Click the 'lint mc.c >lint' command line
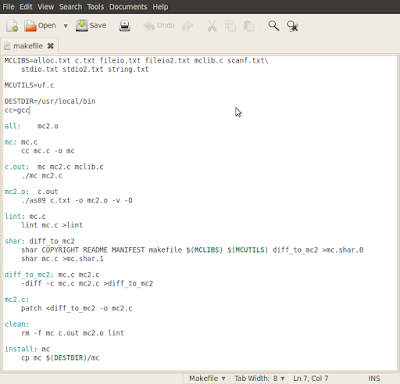 pos(52,225)
